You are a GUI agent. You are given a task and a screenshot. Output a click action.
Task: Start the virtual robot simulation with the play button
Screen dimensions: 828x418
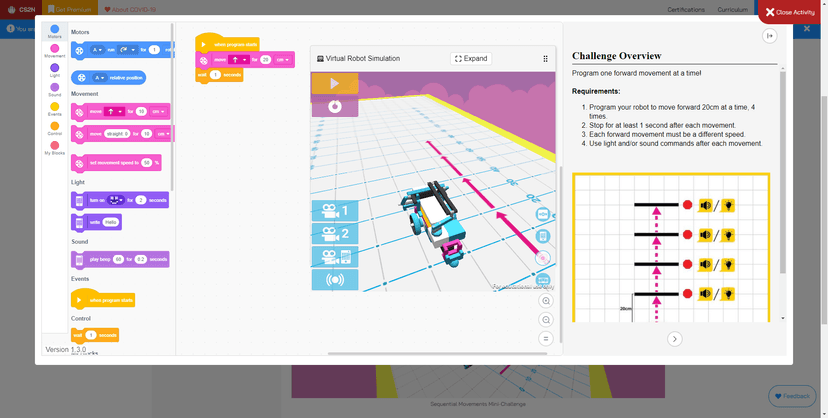click(335, 83)
